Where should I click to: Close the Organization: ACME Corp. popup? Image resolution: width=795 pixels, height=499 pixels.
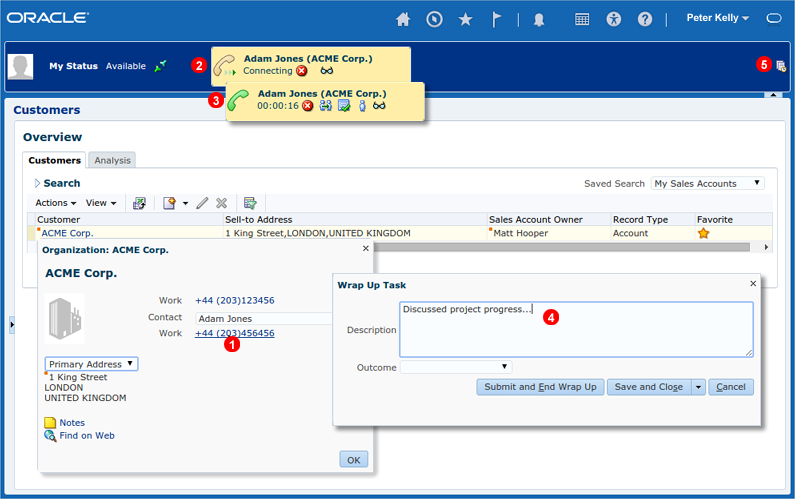[x=366, y=248]
